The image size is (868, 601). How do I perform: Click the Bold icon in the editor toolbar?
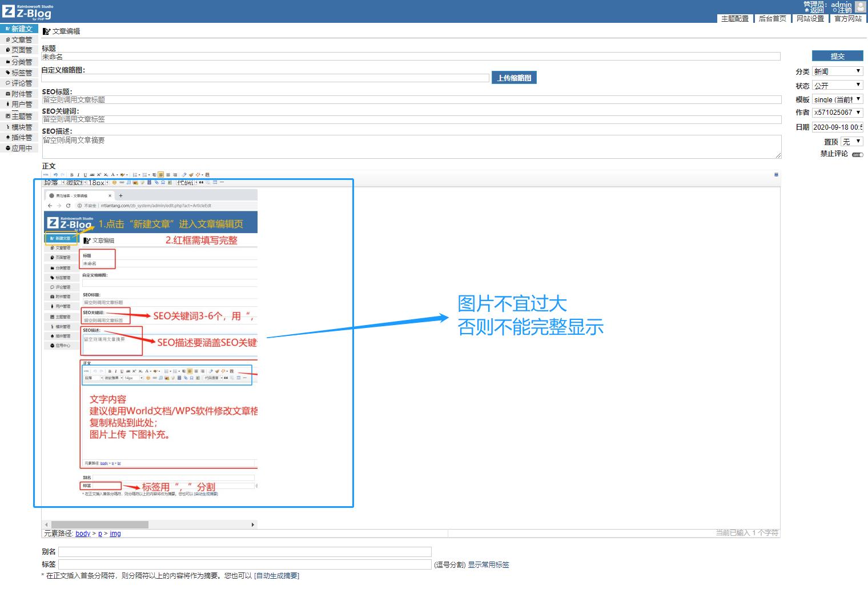click(72, 175)
